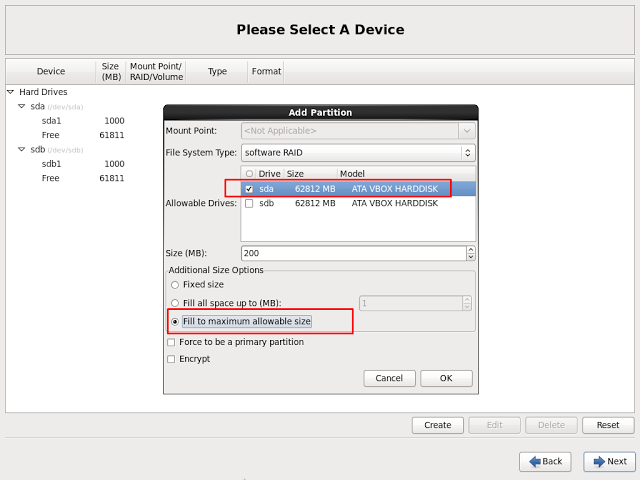Select the Fixed size radio option
Viewport: 640px width, 480px height.
[175, 285]
